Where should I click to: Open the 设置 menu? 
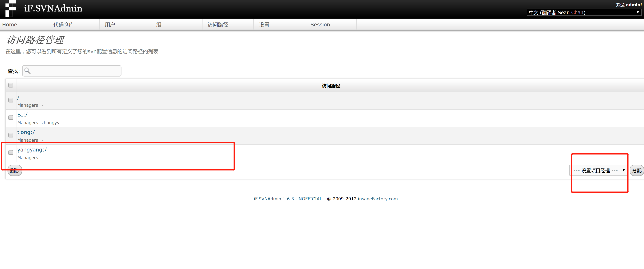pos(264,25)
